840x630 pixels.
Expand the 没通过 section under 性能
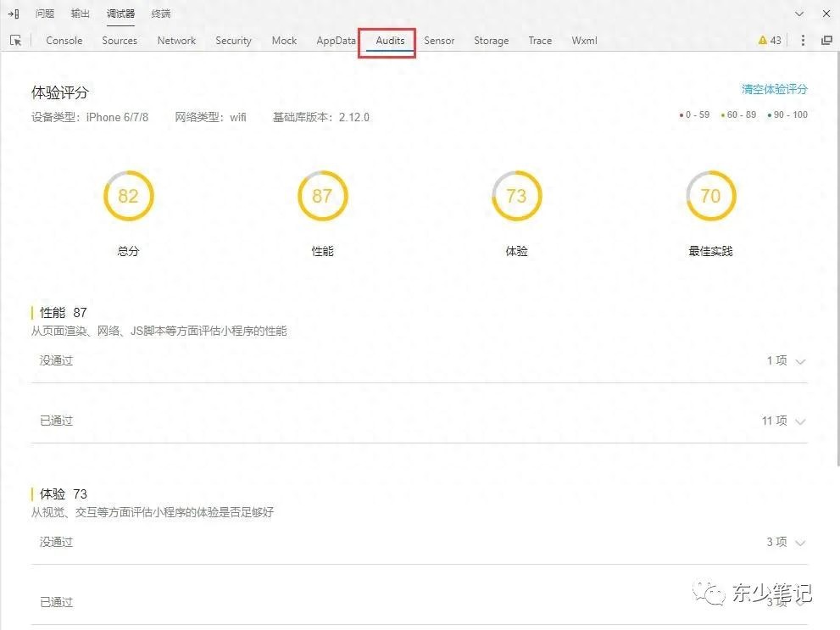point(787,360)
